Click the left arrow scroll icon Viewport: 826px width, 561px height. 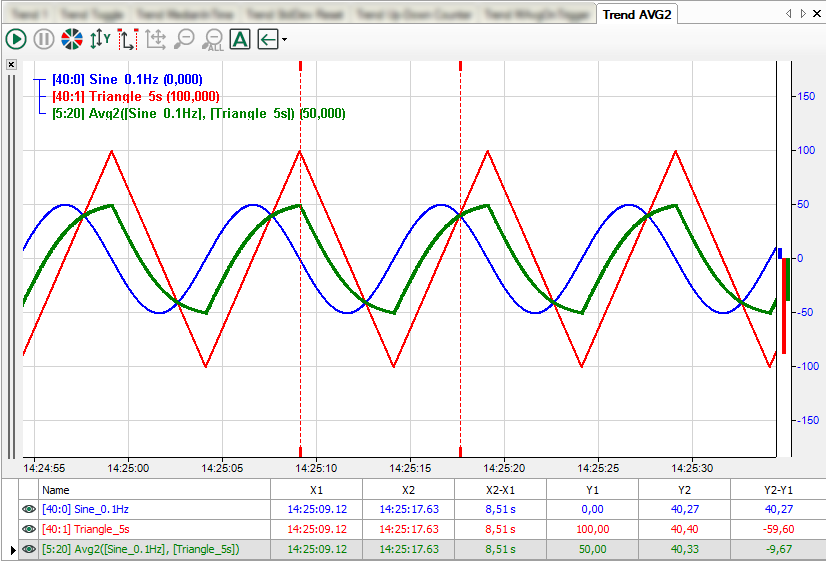(x=267, y=39)
